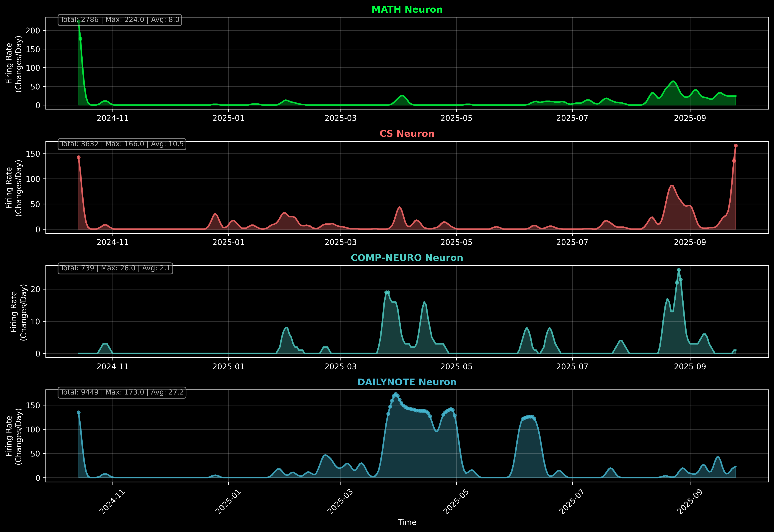Select the COMP-NEURO stats box showing Total 739
Viewport: 774px width, 532px height.
coord(115,268)
